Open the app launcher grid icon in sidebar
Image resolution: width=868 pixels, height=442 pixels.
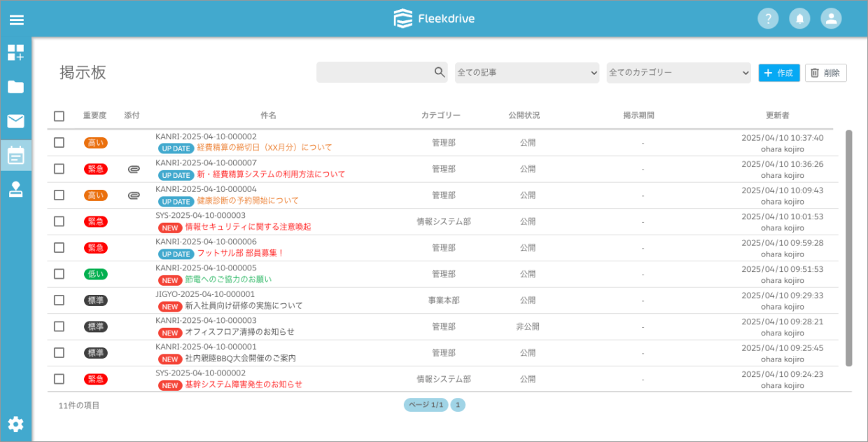coord(16,53)
